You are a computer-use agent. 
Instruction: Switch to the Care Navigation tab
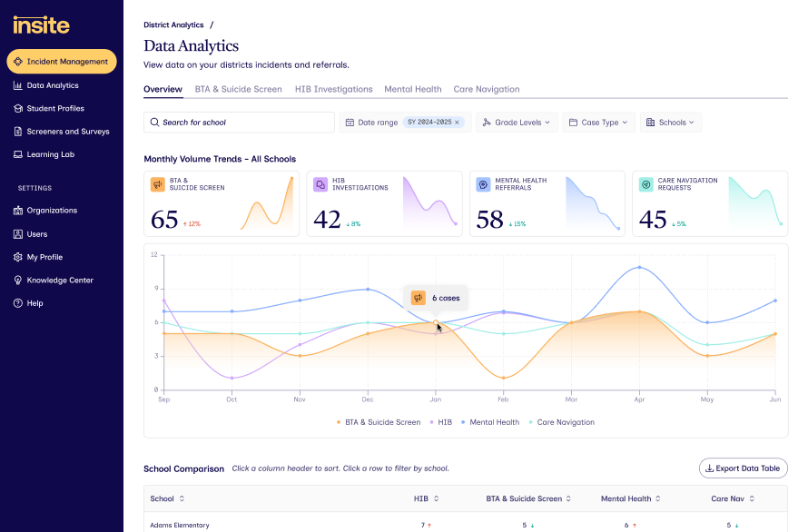click(x=487, y=89)
